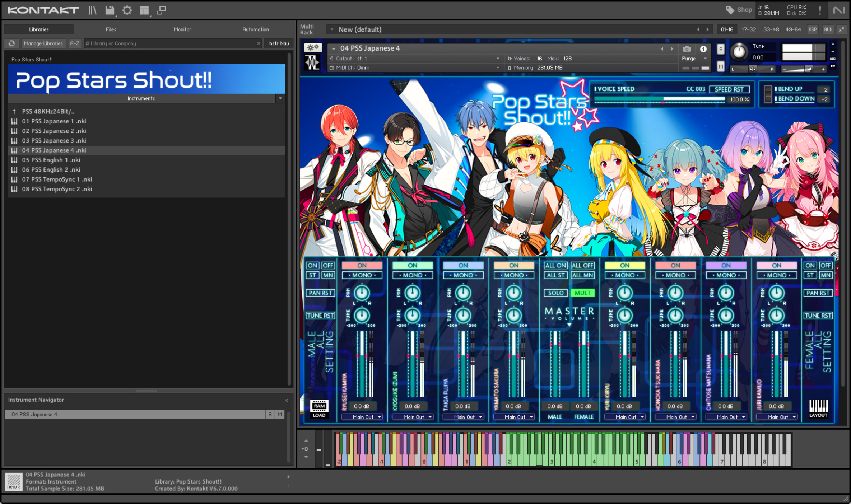The image size is (851, 504).
Task: Click the Manage Libraries button
Action: 43,43
